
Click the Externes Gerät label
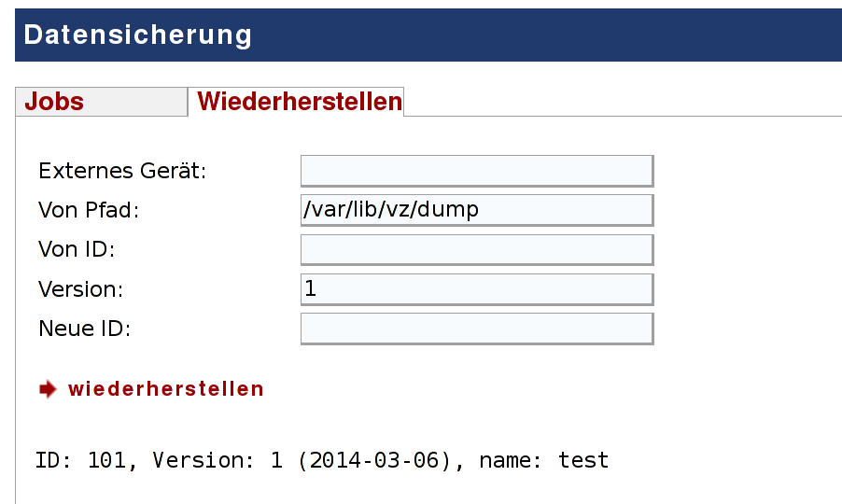[x=122, y=171]
